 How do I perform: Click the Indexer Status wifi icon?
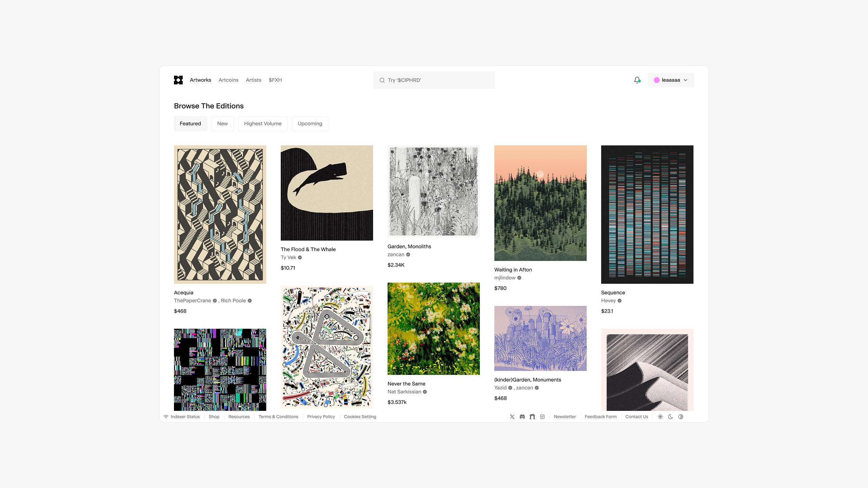tap(166, 417)
